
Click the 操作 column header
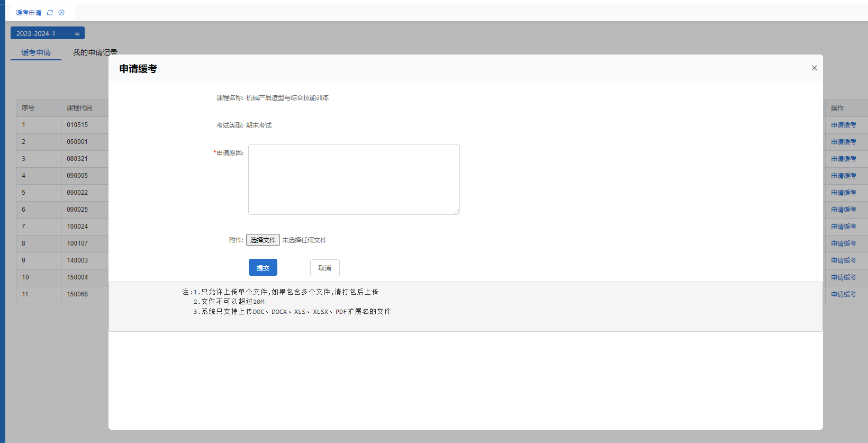coord(837,108)
